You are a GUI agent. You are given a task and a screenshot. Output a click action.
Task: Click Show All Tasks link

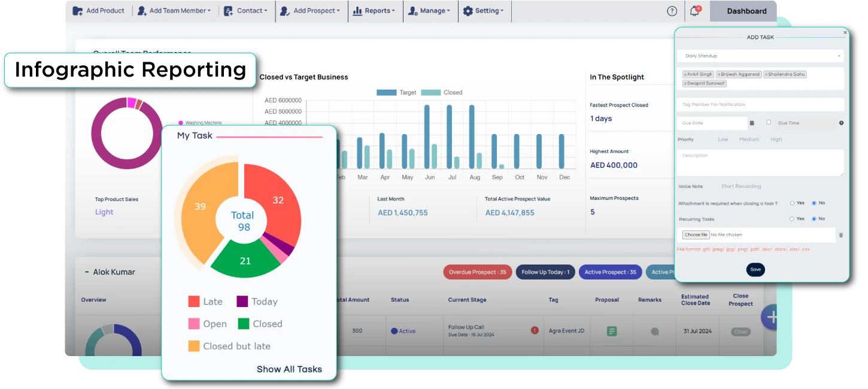pyautogui.click(x=289, y=369)
